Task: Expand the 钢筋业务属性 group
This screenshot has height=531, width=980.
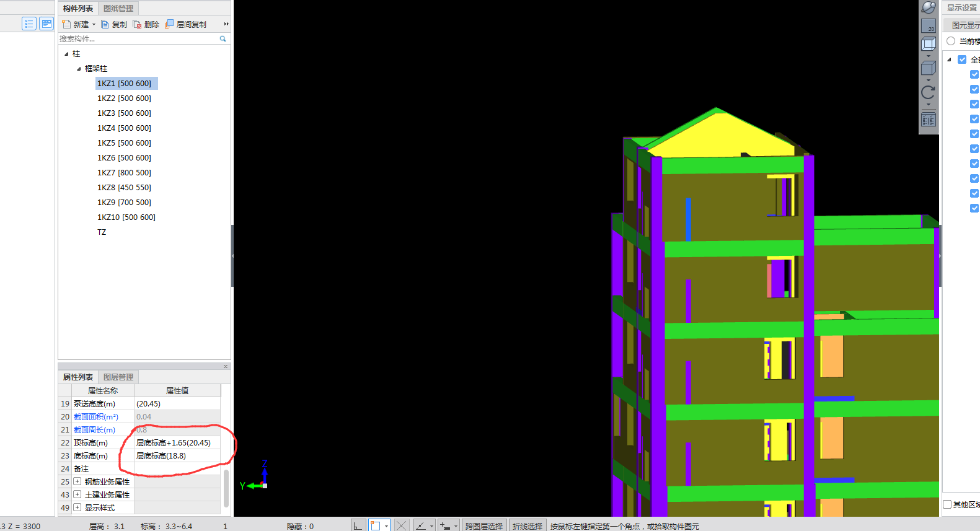Action: 77,481
